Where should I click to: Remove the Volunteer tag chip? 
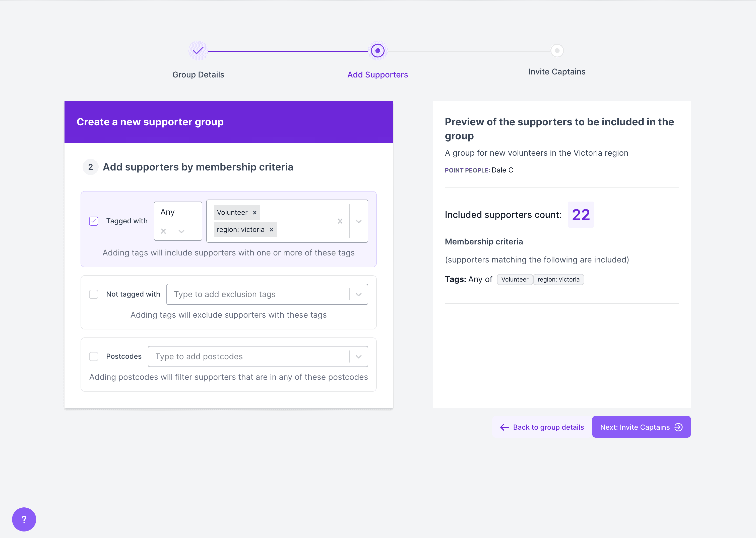click(255, 213)
